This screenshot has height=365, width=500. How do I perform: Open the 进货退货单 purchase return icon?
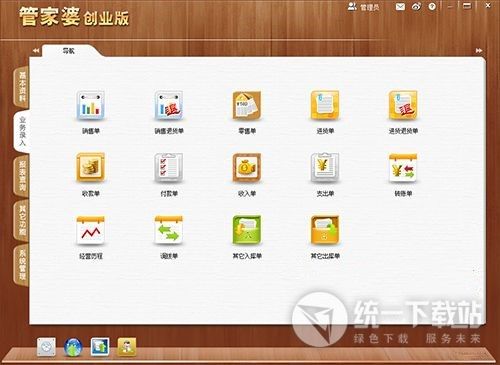click(403, 106)
